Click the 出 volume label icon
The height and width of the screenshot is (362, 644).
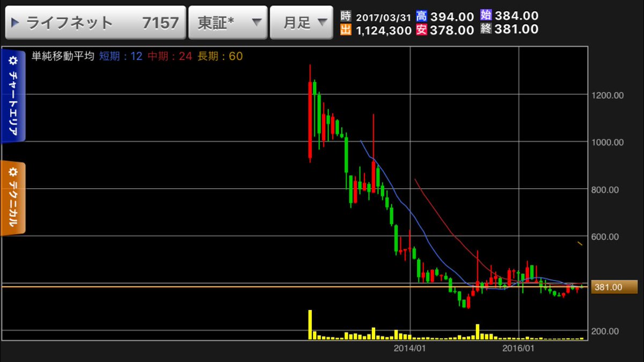pyautogui.click(x=346, y=31)
